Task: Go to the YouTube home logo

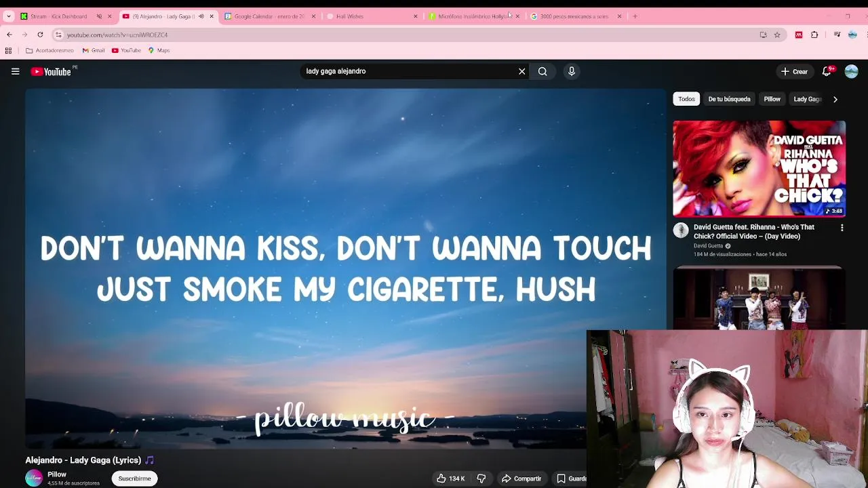Action: click(51, 71)
